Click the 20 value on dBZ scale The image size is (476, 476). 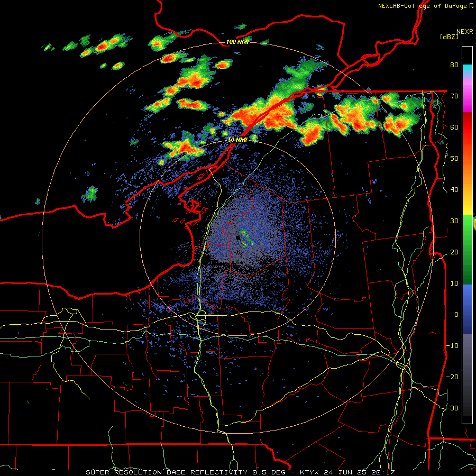point(454,252)
